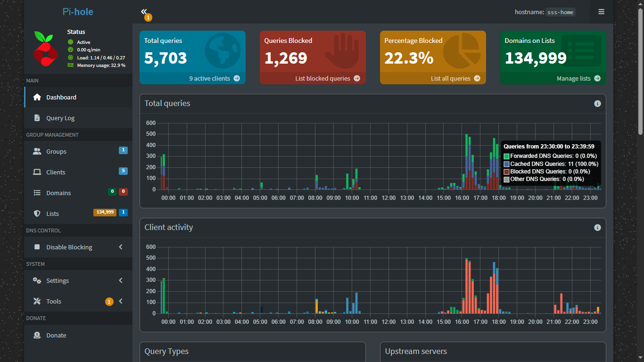Click the Settings gears icon

coord(37,280)
